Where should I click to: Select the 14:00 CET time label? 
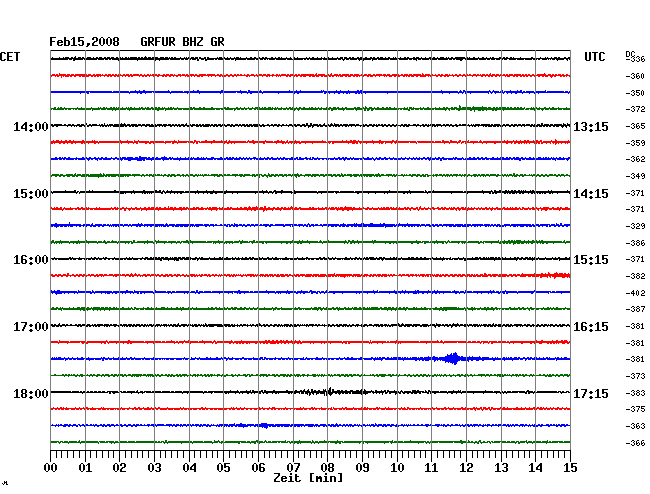pos(31,127)
